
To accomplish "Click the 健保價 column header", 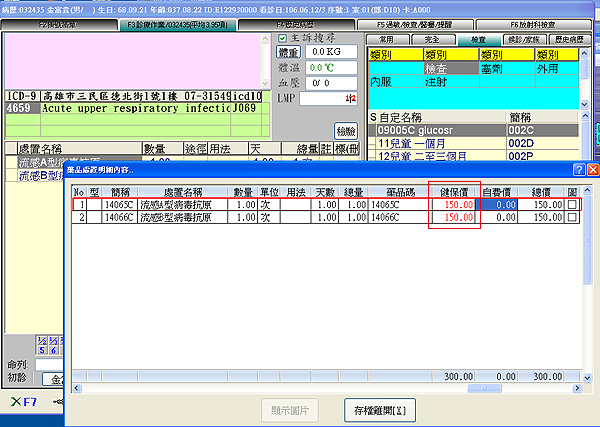I will pos(454,190).
